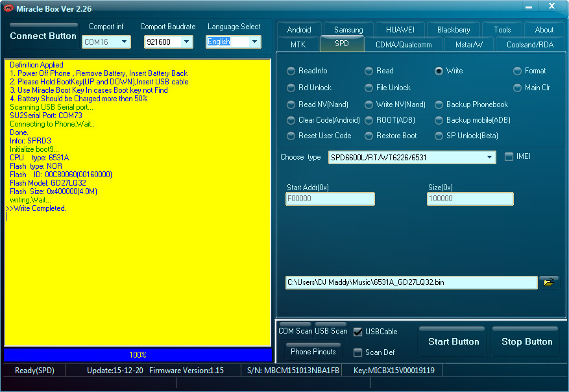569x392 pixels.
Task: Choose Rd Unlock option
Action: pyautogui.click(x=309, y=88)
